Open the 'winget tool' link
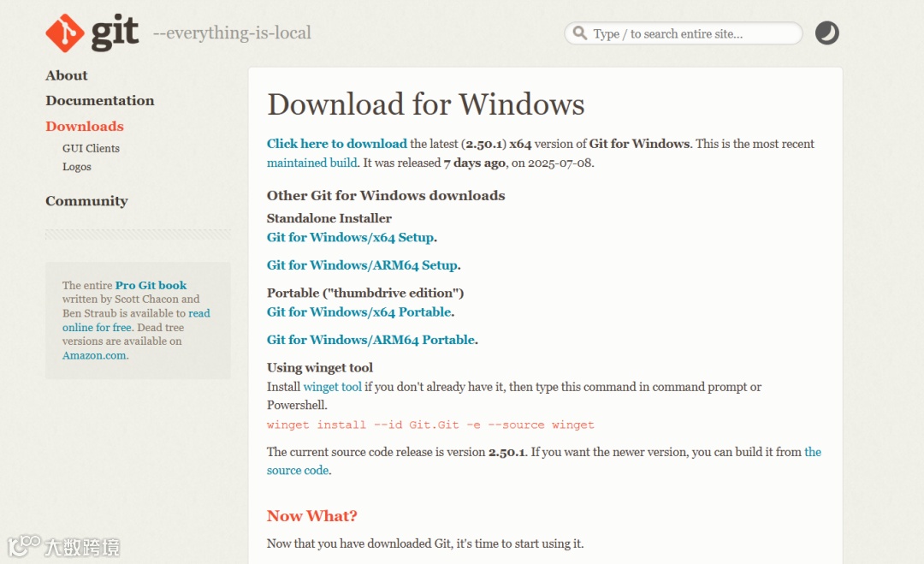Viewport: 924px width, 564px height. click(332, 387)
